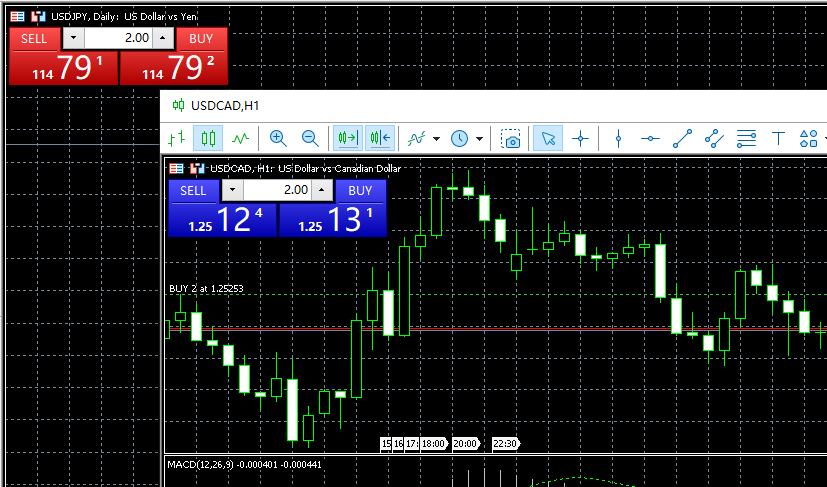Switch to line chart display
The width and height of the screenshot is (827, 487).
[240, 139]
